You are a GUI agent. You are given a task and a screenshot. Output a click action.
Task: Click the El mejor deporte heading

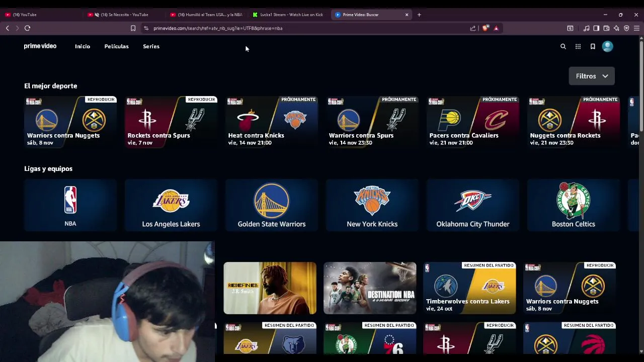tap(50, 86)
